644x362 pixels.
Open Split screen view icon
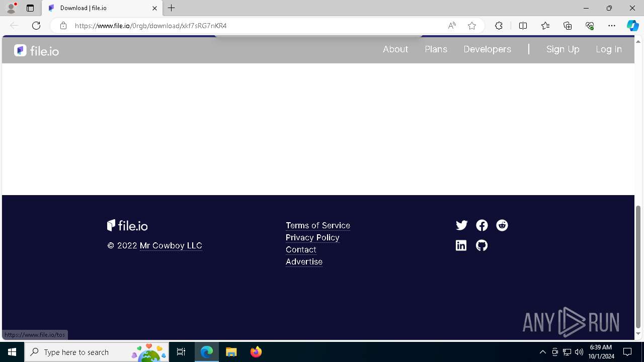pyautogui.click(x=523, y=26)
